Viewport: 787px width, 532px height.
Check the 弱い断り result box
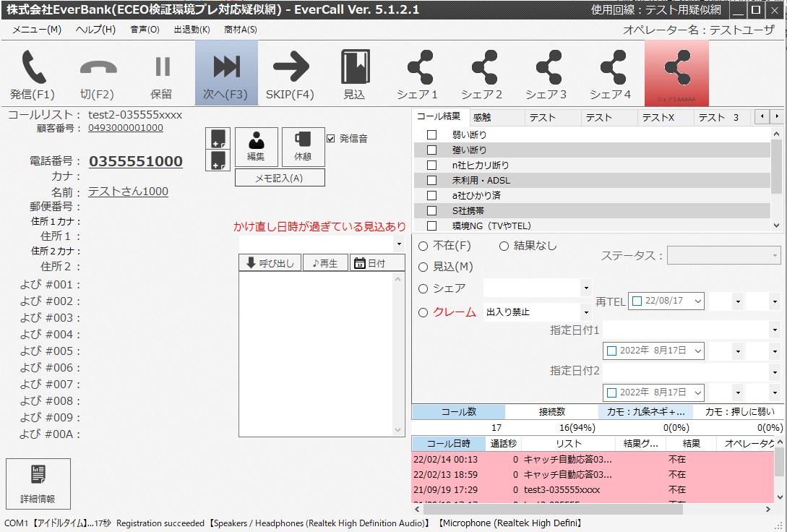[x=431, y=134]
